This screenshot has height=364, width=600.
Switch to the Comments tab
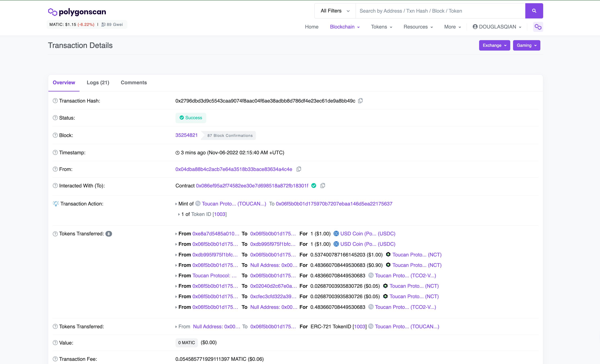coord(134,82)
